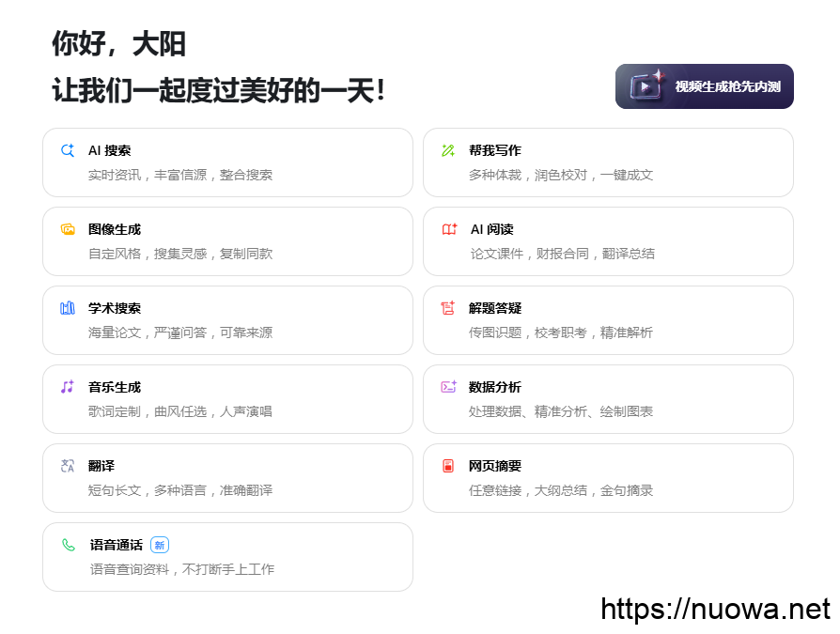Click the 解题答疑 icon
This screenshot has height=634, width=840.
[448, 308]
